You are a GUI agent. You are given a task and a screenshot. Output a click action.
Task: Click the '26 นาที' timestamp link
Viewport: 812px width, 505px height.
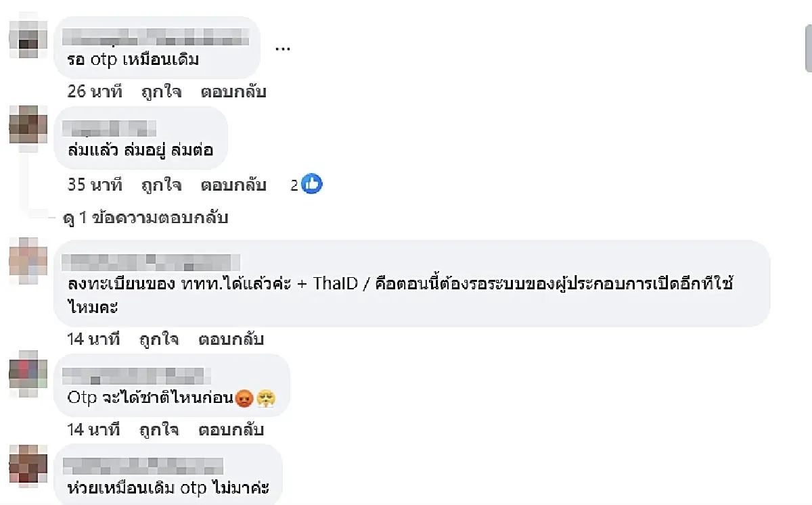pyautogui.click(x=95, y=92)
